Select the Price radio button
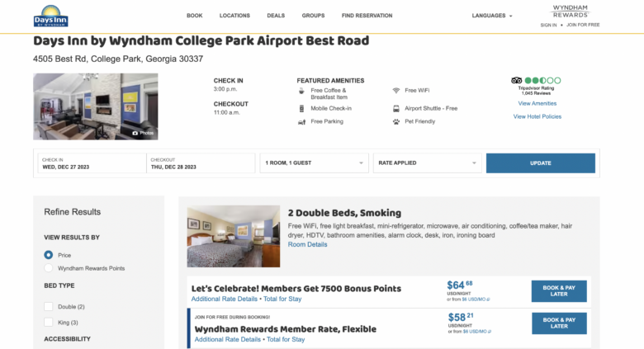 pyautogui.click(x=49, y=255)
